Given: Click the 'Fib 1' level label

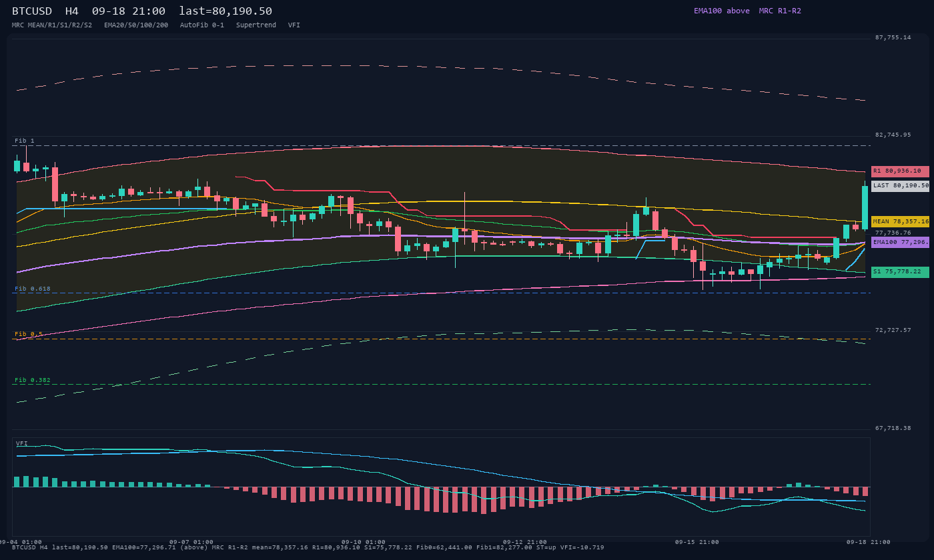Looking at the screenshot, I should point(25,141).
